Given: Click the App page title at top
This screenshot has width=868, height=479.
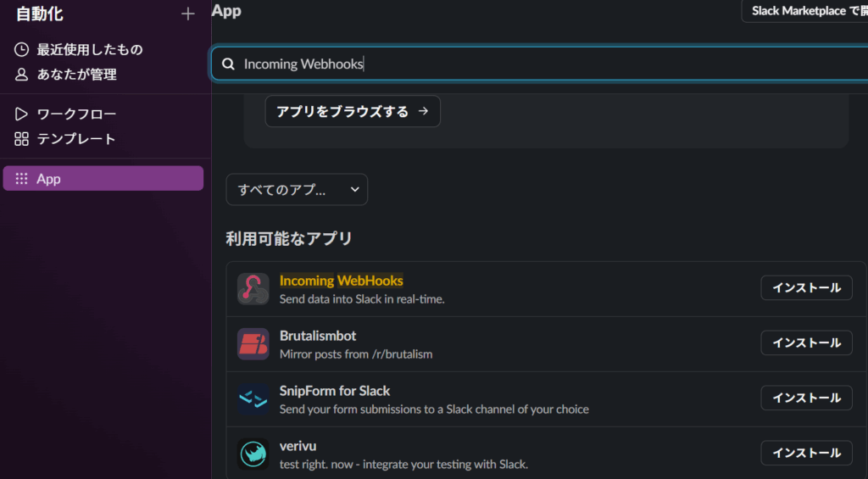Looking at the screenshot, I should [x=226, y=11].
